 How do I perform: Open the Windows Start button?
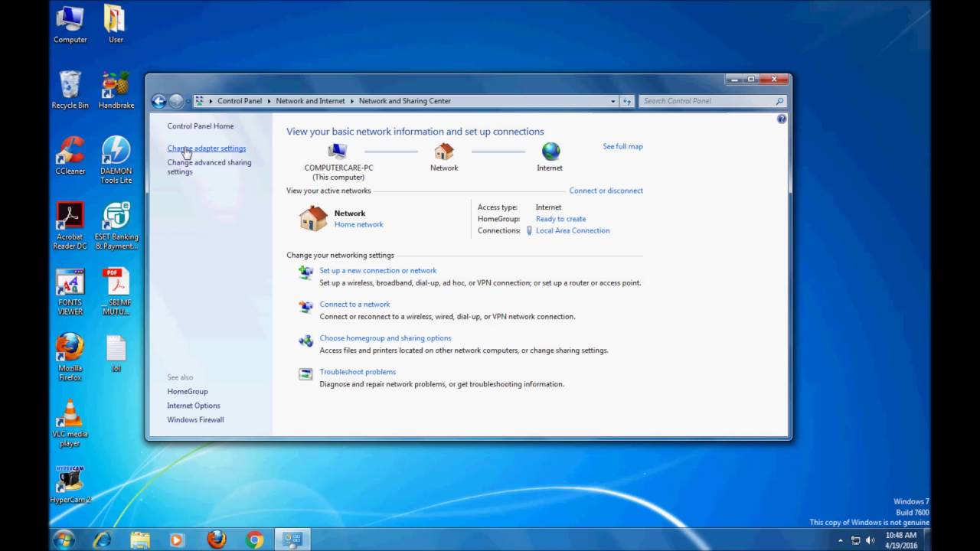[x=64, y=540]
